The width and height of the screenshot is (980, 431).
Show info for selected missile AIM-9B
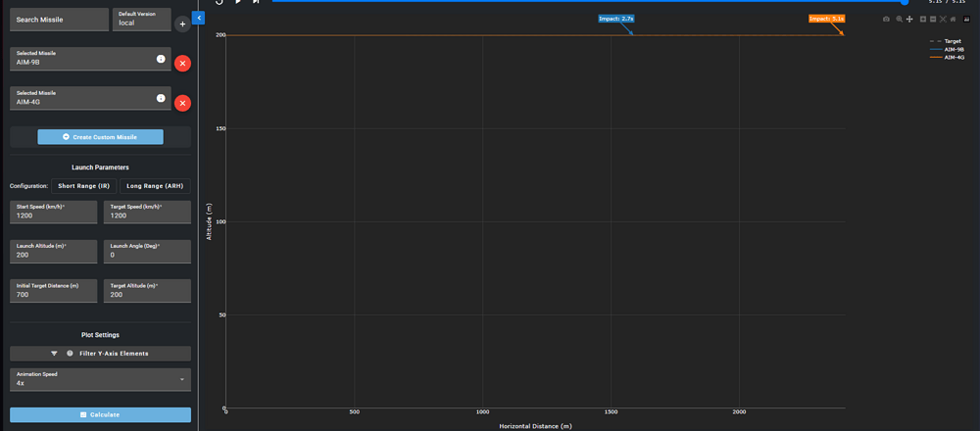pos(161,59)
